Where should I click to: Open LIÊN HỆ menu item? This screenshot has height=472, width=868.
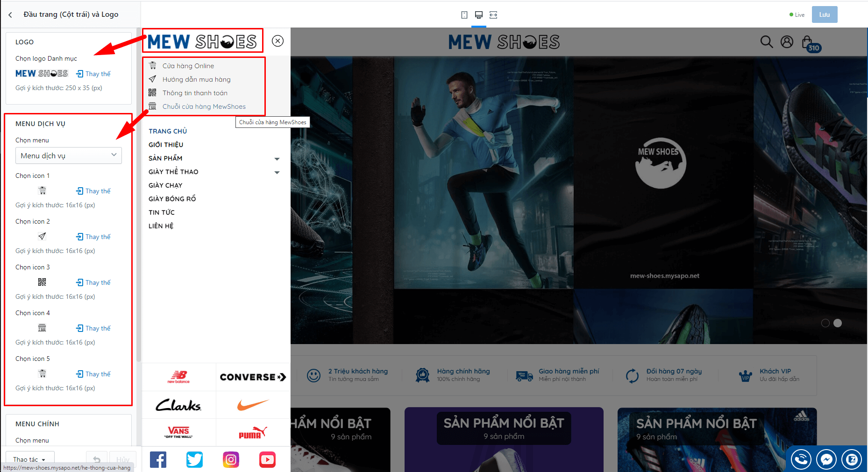[x=161, y=226]
